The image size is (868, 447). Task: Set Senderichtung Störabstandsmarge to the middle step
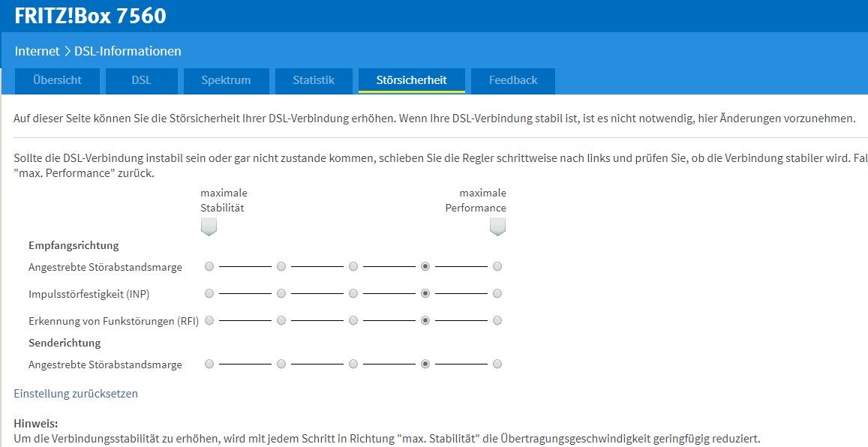353,364
